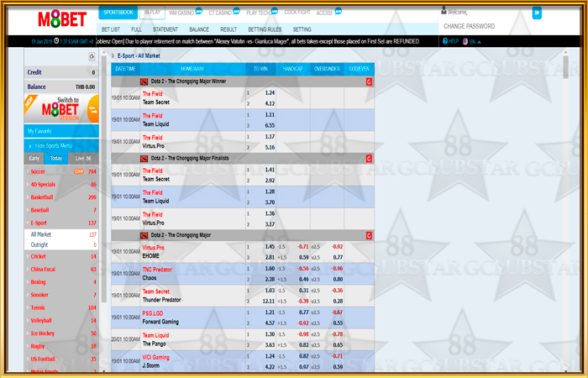Click the Switch to M8BET Version banner
588x378 pixels.
coord(61,109)
